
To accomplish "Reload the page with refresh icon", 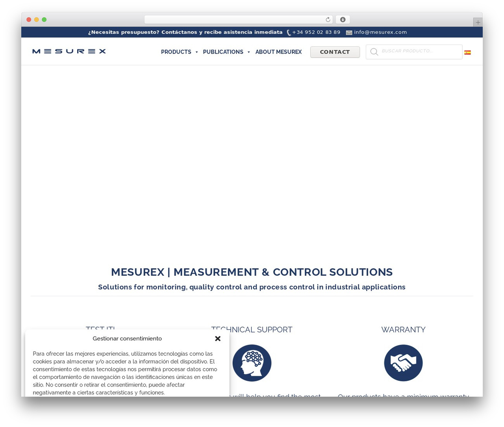I will 328,20.
